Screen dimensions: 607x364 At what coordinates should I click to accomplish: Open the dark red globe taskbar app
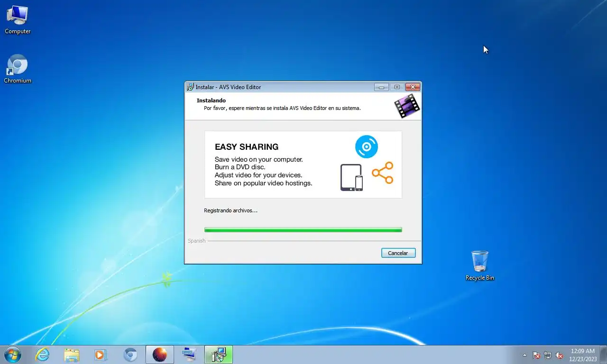[x=160, y=355]
